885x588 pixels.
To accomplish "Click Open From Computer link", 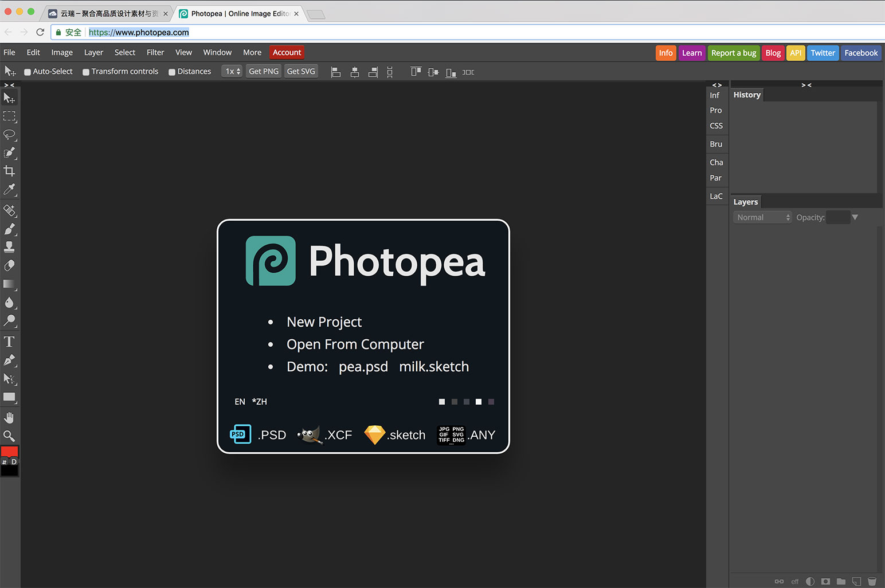I will pyautogui.click(x=355, y=344).
